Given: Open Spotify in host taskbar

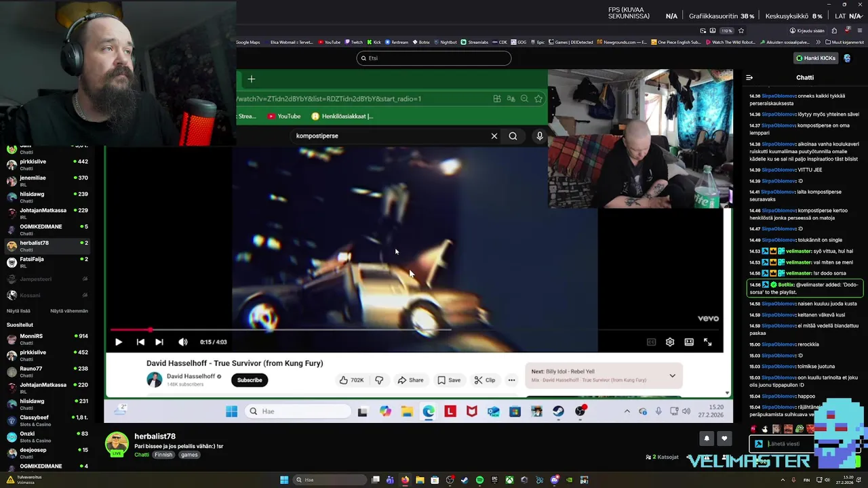Looking at the screenshot, I should point(479,480).
